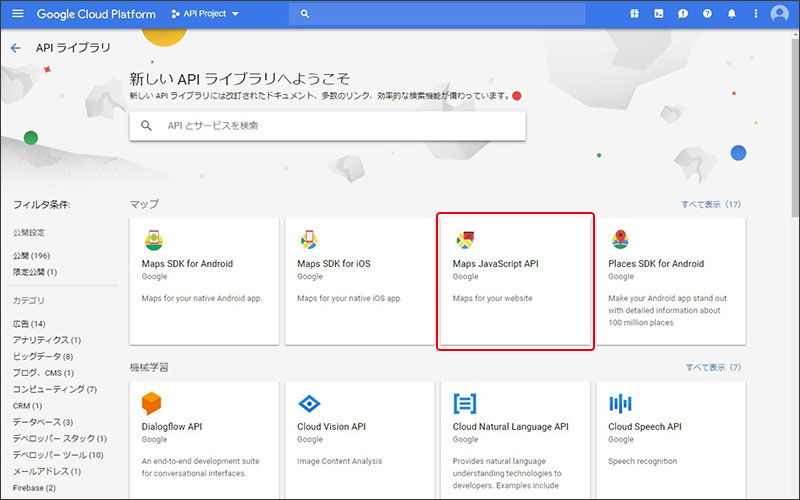The image size is (800, 500).
Task: Click the top bar search field
Action: [x=437, y=14]
